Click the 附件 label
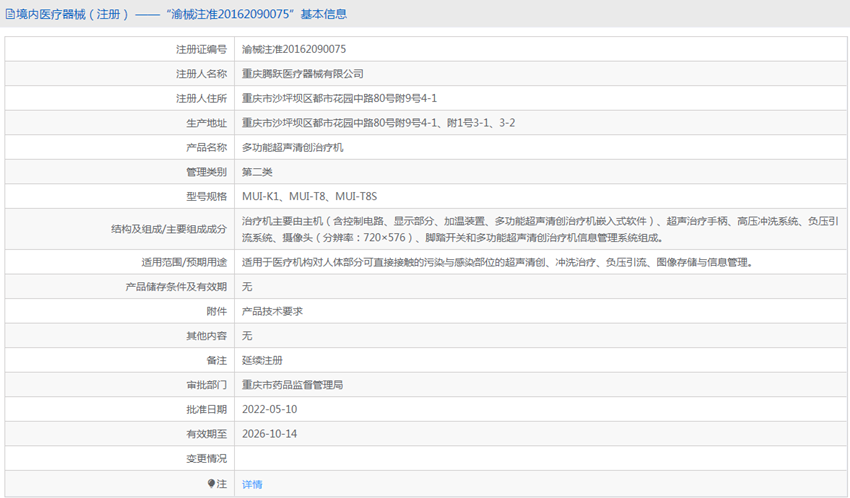This screenshot has height=498, width=850. pos(217,311)
